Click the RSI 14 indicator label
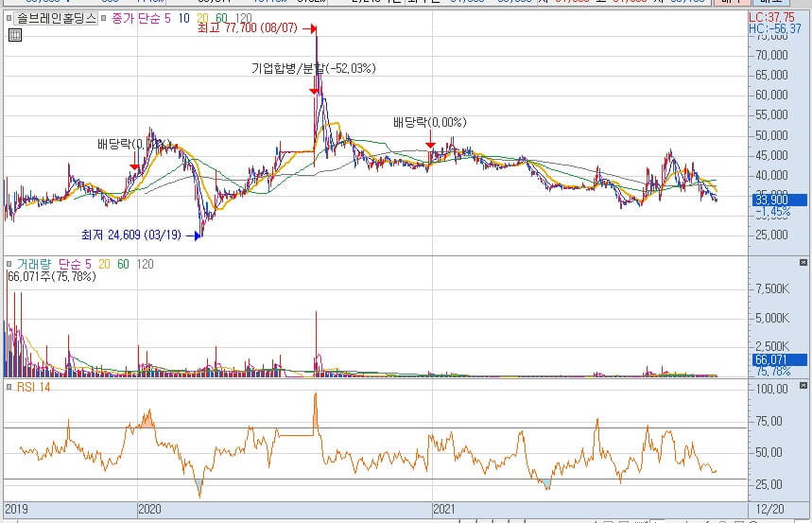812x523 pixels. [34, 387]
